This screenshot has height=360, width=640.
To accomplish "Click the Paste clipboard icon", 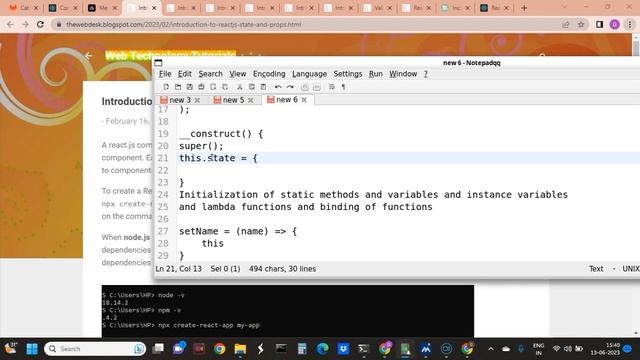I will (263, 87).
